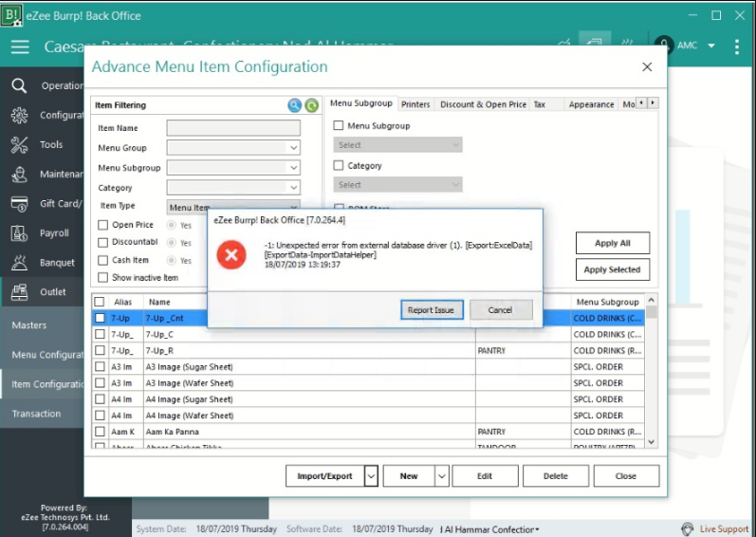Open the outlet selector dropdown in status bar
The width and height of the screenshot is (756, 537).
[x=537, y=529]
